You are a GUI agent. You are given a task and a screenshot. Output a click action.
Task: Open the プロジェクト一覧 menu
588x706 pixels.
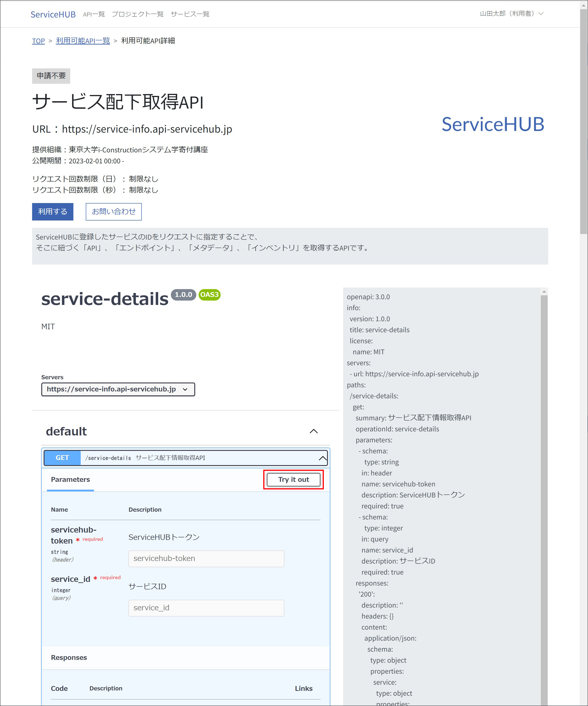(x=137, y=14)
